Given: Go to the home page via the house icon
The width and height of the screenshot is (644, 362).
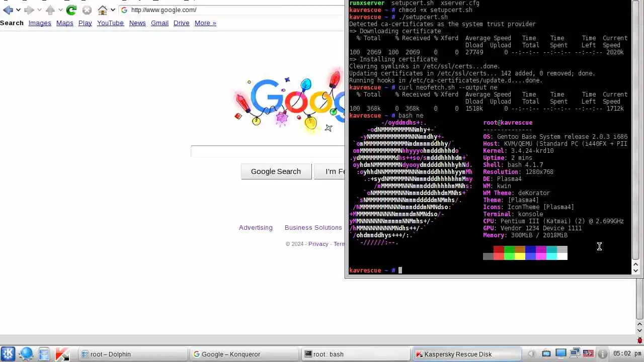Looking at the screenshot, I should click(102, 10).
